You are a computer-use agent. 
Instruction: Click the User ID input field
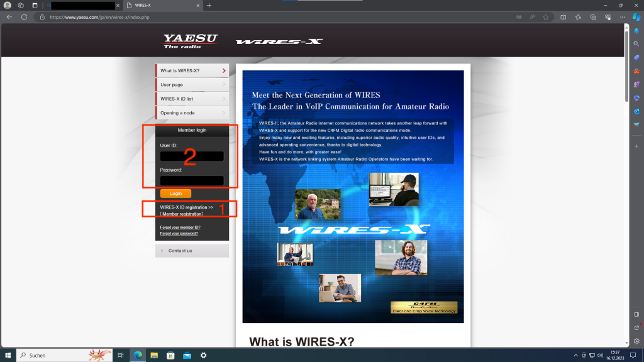click(x=192, y=156)
